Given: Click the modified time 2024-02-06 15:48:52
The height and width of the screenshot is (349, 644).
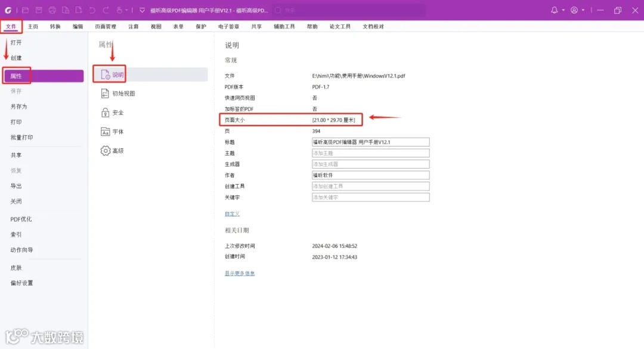Looking at the screenshot, I should (335, 246).
